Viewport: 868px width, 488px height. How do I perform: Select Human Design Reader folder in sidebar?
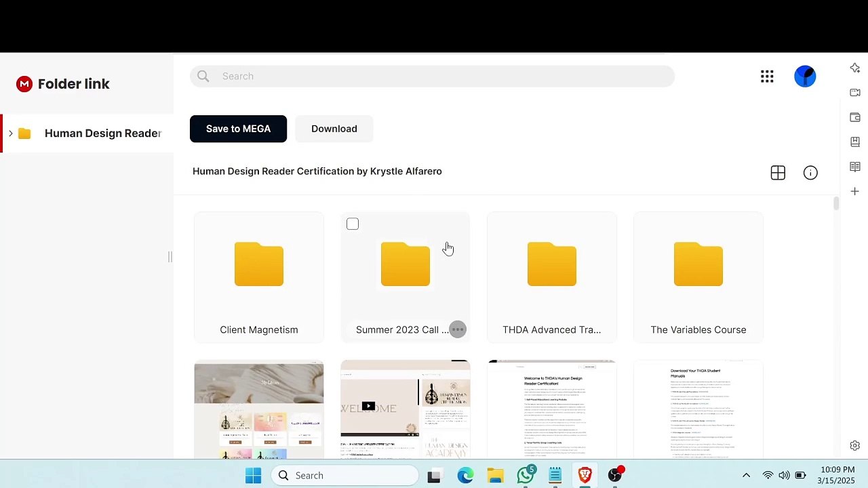(x=88, y=134)
